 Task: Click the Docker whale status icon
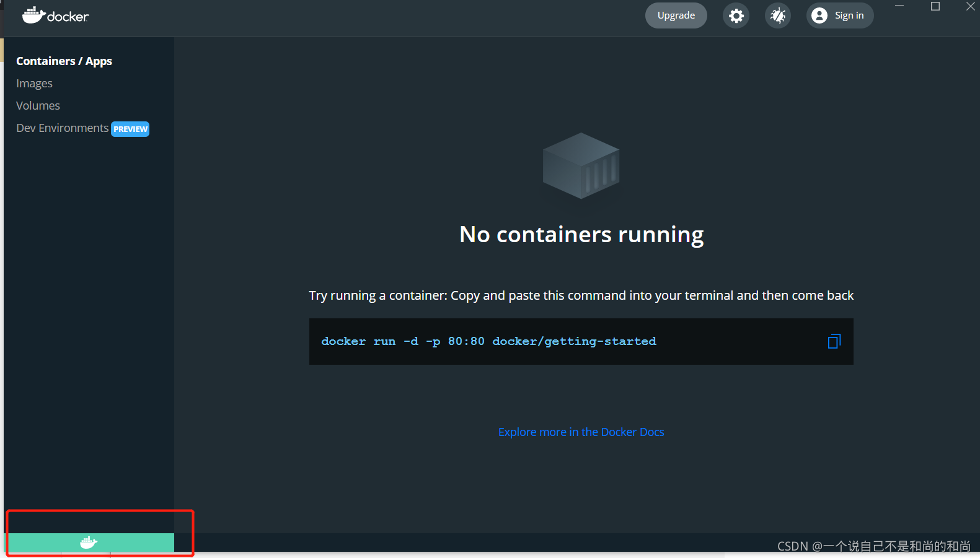(89, 543)
